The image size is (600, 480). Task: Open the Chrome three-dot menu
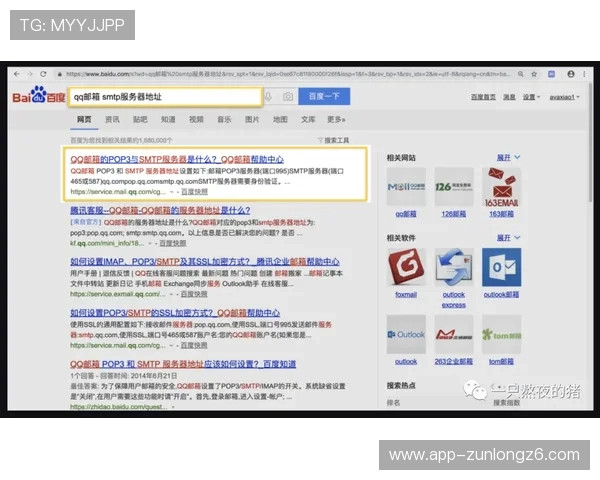click(584, 74)
